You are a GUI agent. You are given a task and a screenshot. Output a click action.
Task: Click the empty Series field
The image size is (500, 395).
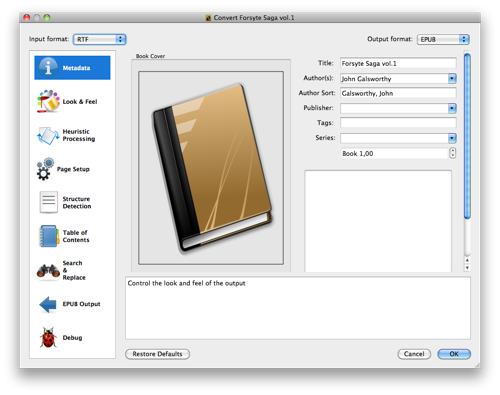[394, 138]
